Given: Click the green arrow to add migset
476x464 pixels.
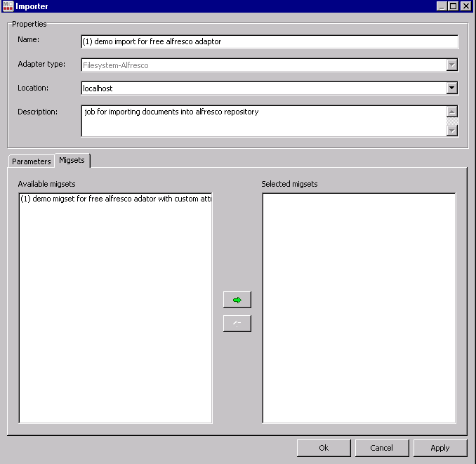Looking at the screenshot, I should (237, 300).
